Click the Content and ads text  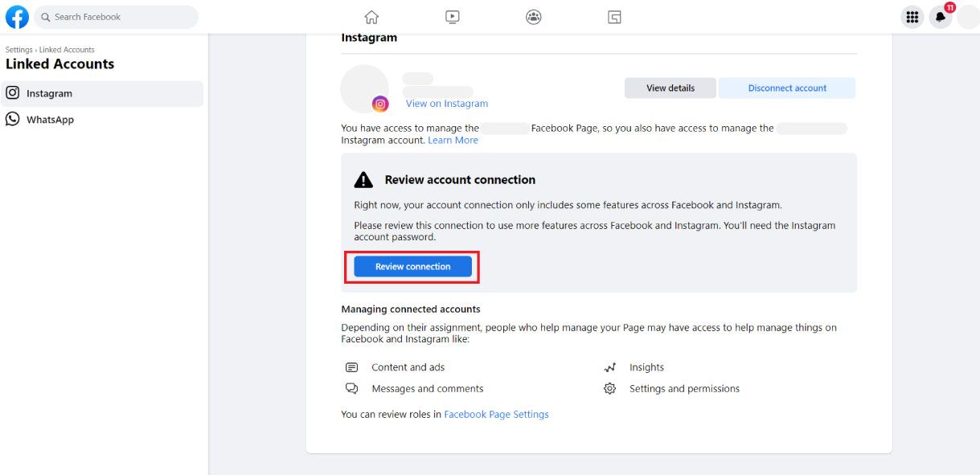408,367
